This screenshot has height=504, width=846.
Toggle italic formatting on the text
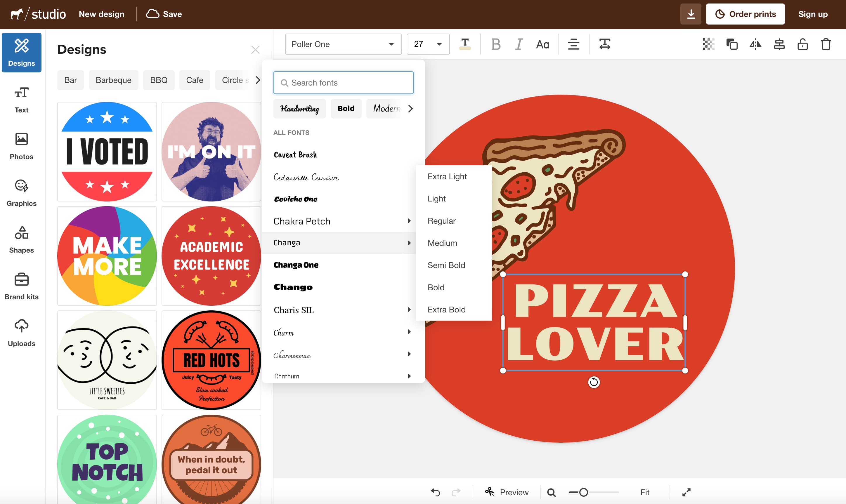click(519, 44)
